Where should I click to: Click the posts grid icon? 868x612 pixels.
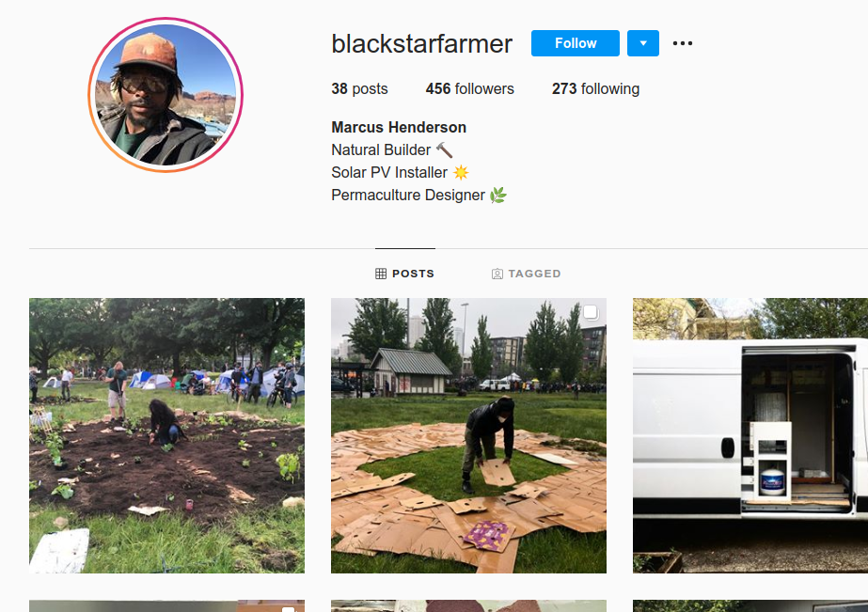coord(381,274)
